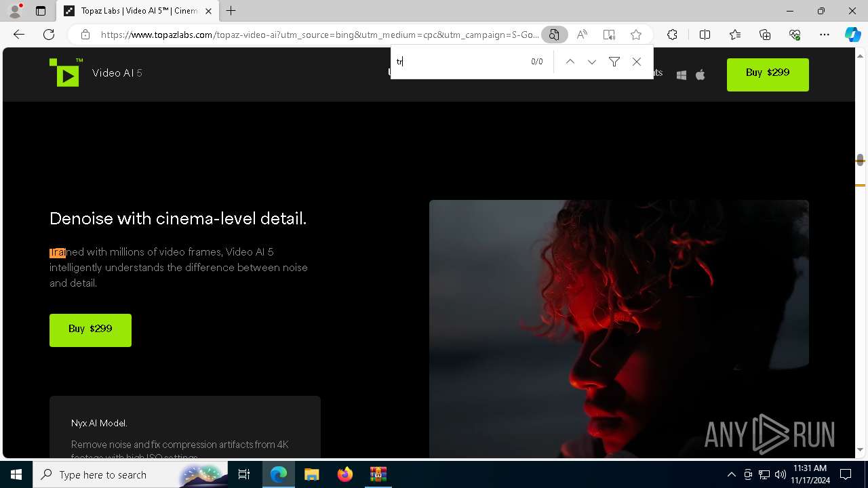
Task: Click the Topaz Video AI logo
Action: tap(66, 73)
